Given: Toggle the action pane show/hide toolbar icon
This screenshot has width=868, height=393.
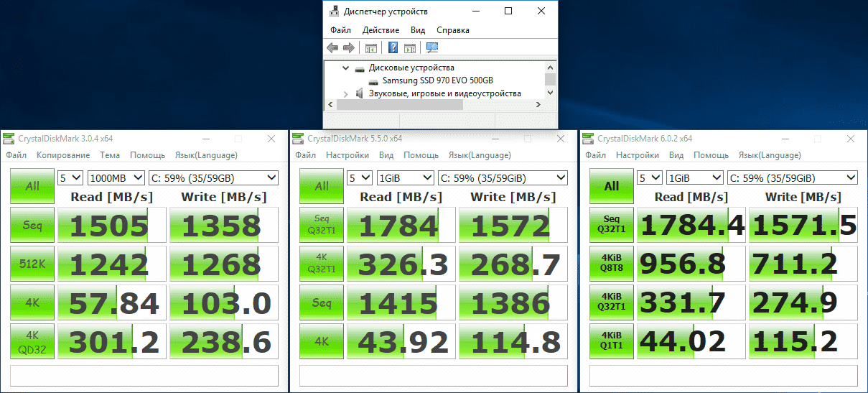Looking at the screenshot, I should 409,48.
